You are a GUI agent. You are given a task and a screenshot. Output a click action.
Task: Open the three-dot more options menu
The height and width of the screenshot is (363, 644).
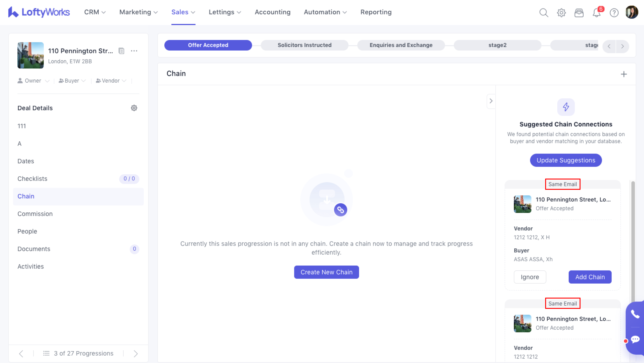[134, 51]
